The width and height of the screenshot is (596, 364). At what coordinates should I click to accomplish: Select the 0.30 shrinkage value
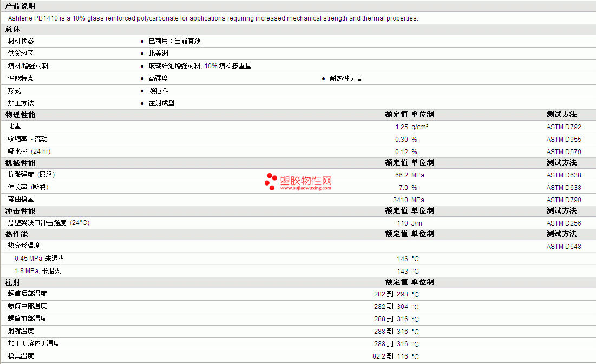(x=401, y=140)
